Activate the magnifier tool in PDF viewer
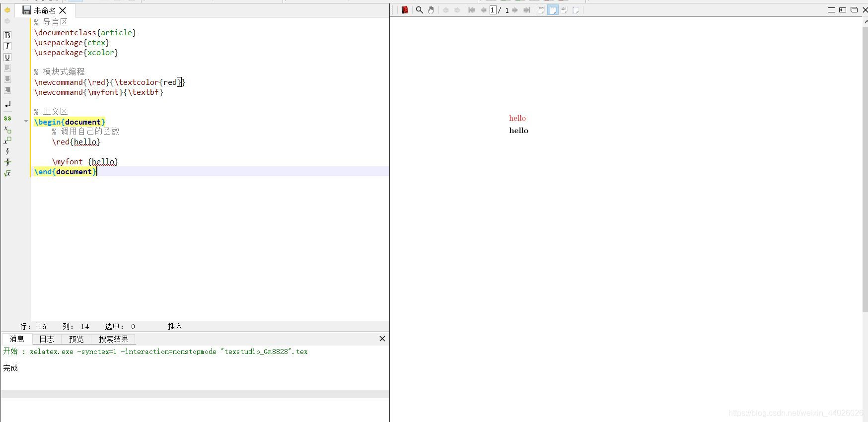The width and height of the screenshot is (868, 422). tap(420, 10)
